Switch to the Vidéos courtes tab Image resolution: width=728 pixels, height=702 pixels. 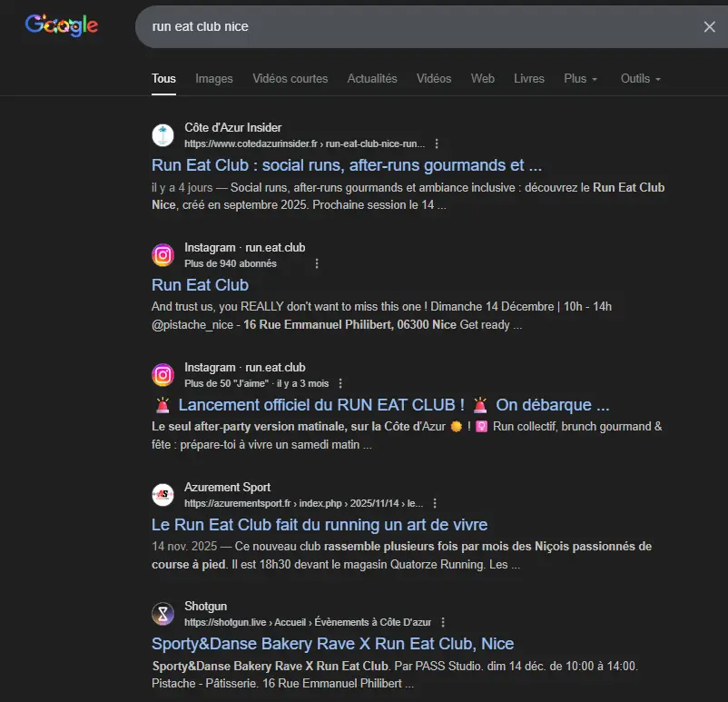pos(290,79)
